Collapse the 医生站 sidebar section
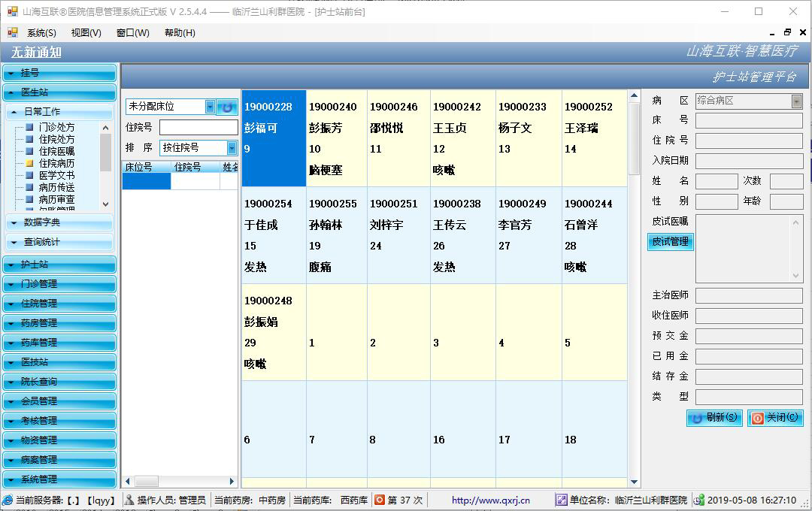Image resolution: width=812 pixels, height=511 pixels. coord(59,92)
